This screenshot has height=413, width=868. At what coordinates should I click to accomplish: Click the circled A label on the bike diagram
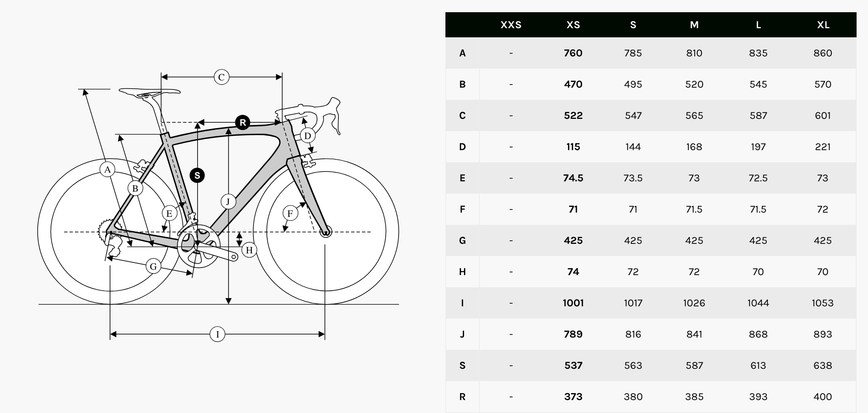click(107, 170)
